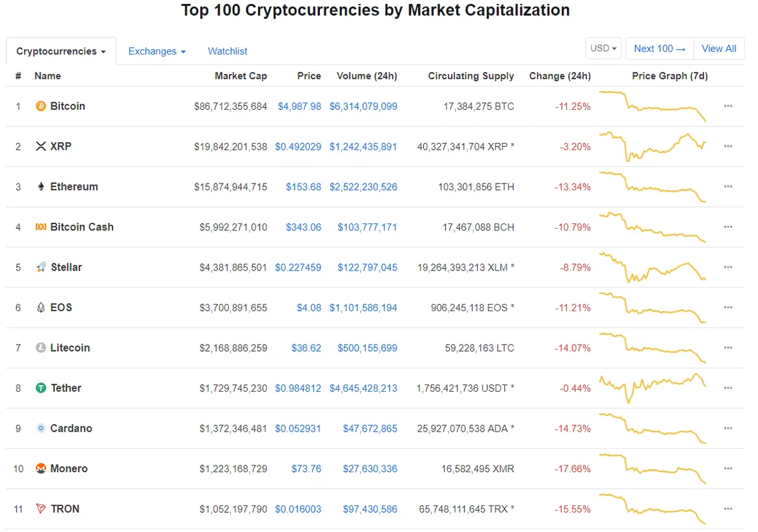
Task: Expand the Cryptocurrencies dropdown tab
Action: coord(61,51)
